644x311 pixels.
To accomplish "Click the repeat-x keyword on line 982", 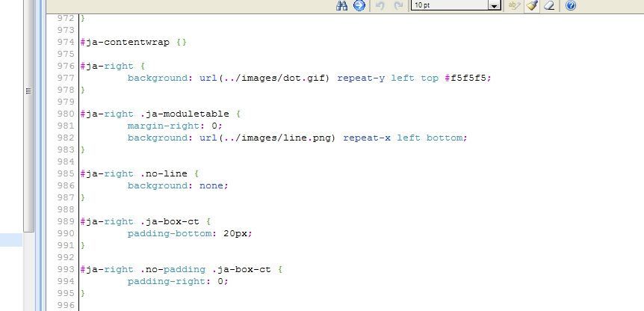I will point(367,138).
